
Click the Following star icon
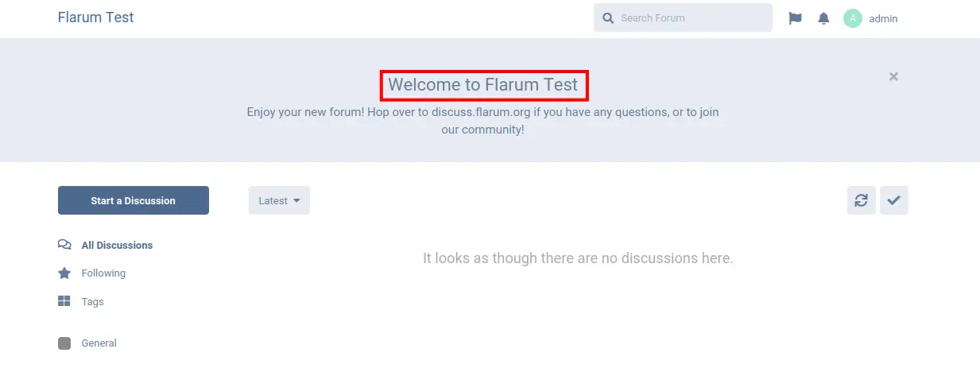tap(64, 273)
